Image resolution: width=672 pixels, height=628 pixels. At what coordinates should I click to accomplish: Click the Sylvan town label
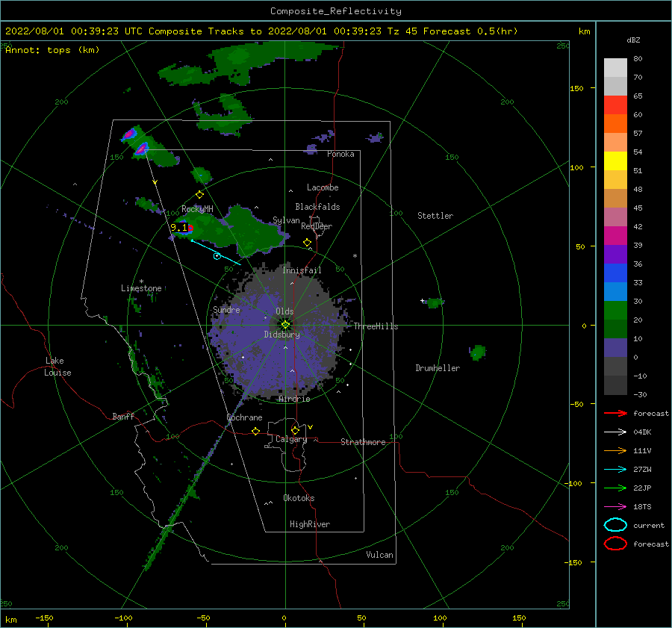(286, 220)
